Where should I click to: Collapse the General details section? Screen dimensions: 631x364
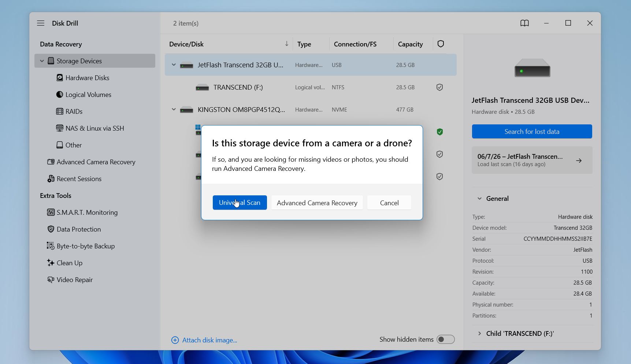[479, 199]
